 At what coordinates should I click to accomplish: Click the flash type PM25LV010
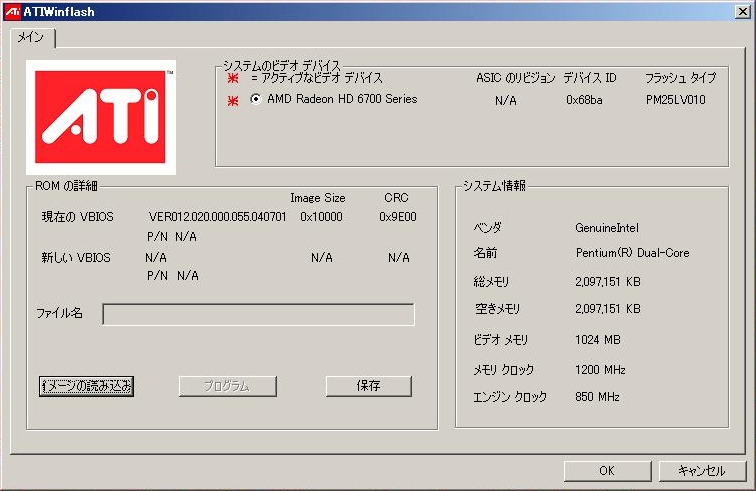(676, 100)
